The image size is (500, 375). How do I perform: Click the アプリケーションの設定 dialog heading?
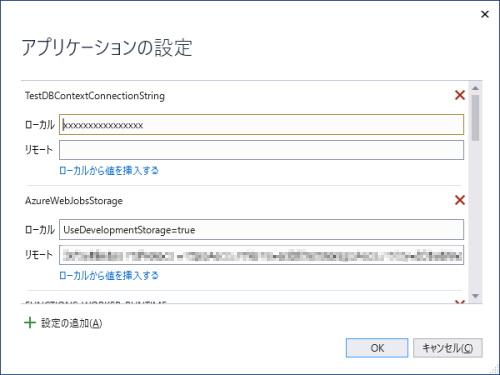pos(107,47)
